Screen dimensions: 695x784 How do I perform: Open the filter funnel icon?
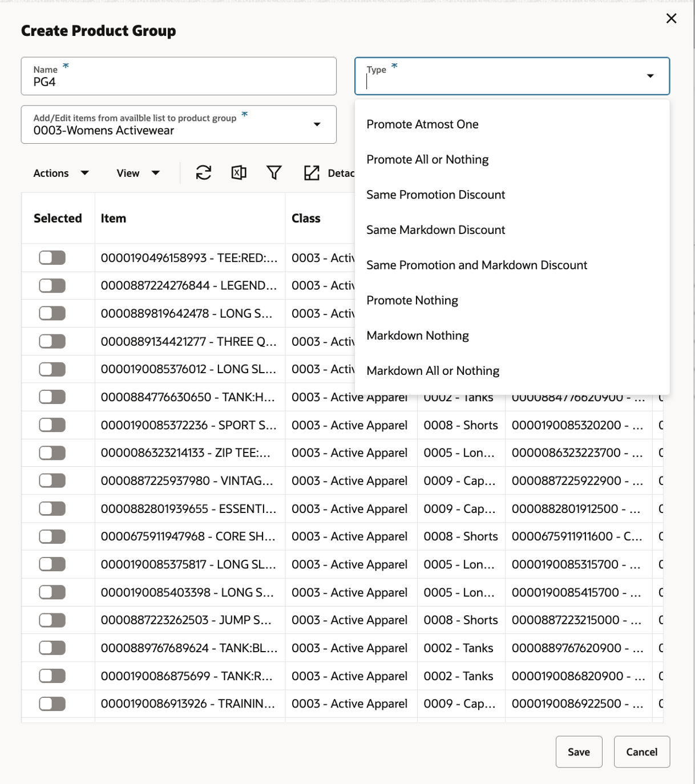click(274, 173)
